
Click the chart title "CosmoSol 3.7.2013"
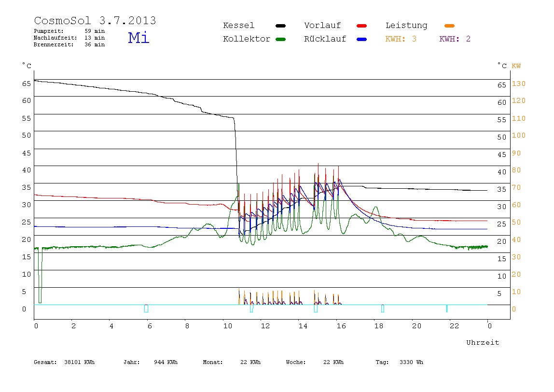tap(95, 20)
